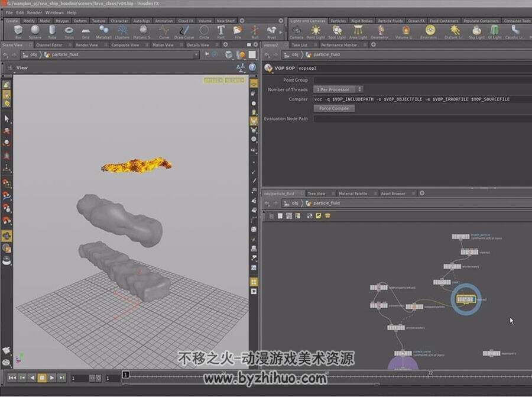The width and height of the screenshot is (532, 397).
Task: Click the LSystem shelf tool
Action: tap(122, 32)
